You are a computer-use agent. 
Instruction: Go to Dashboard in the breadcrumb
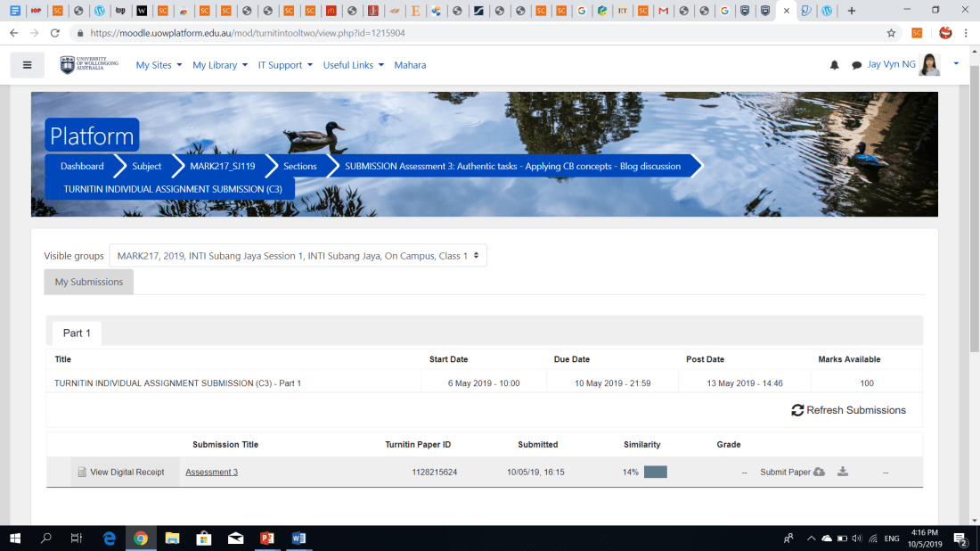pos(82,166)
